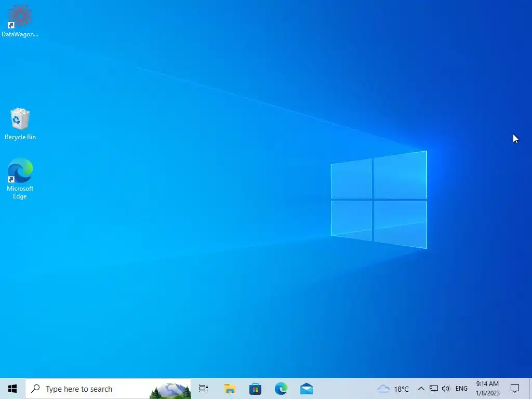Open the weather widget showing 18°C
Viewport: 532px width, 399px height.
click(393, 389)
